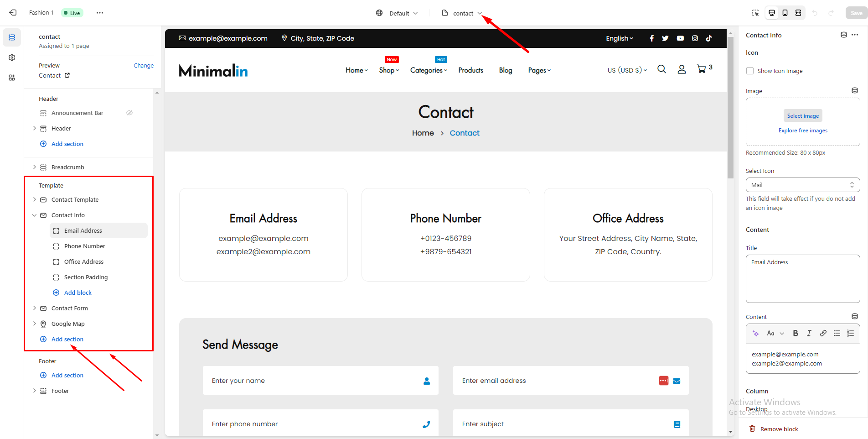Switch to fullscreen preview icon
The width and height of the screenshot is (868, 439).
pos(798,13)
